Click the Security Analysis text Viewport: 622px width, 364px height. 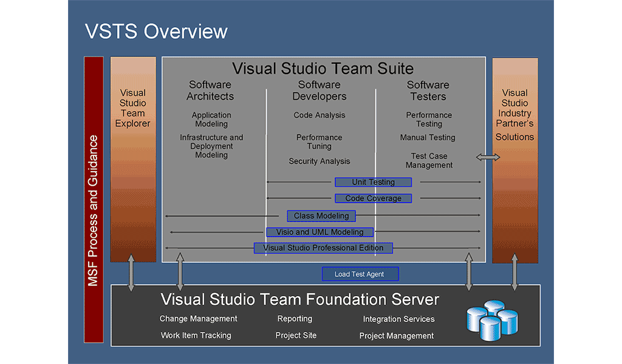[320, 161]
